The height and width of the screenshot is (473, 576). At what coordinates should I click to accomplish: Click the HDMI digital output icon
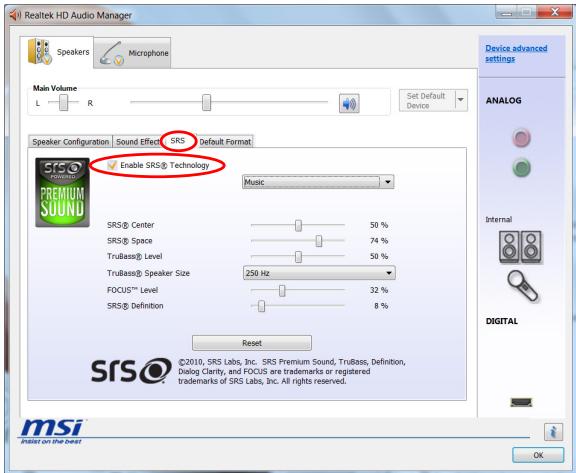point(521,402)
